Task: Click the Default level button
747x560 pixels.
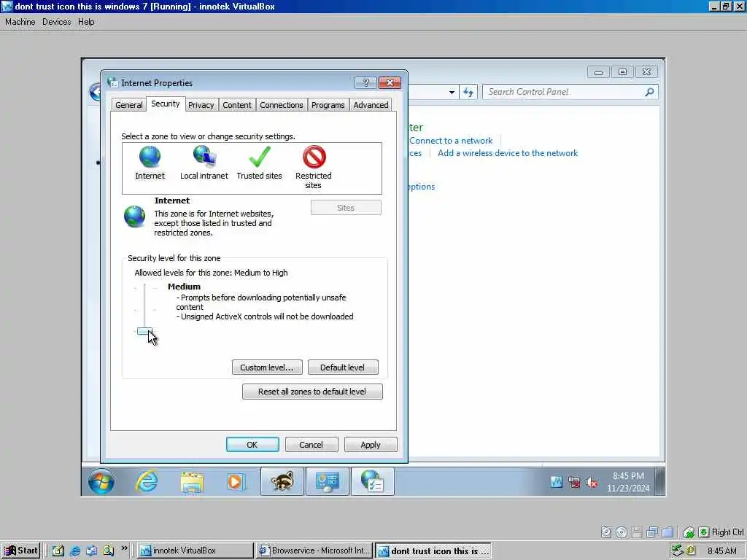Action: click(343, 367)
